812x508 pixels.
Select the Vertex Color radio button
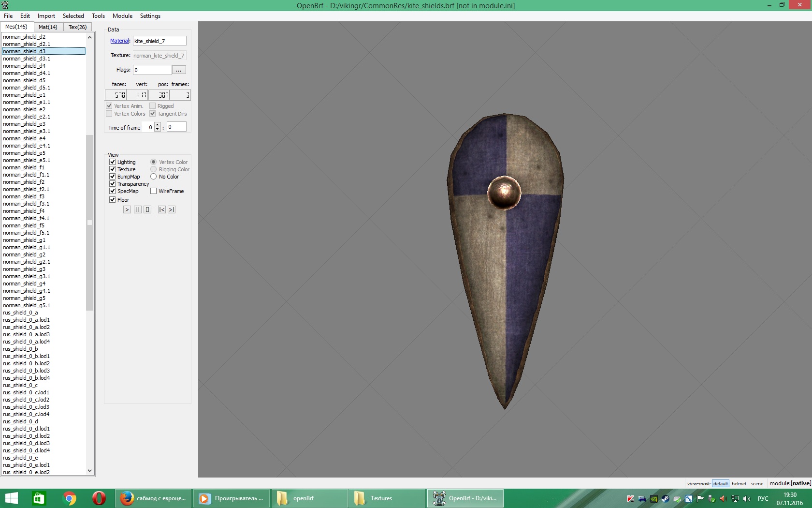[x=154, y=162]
